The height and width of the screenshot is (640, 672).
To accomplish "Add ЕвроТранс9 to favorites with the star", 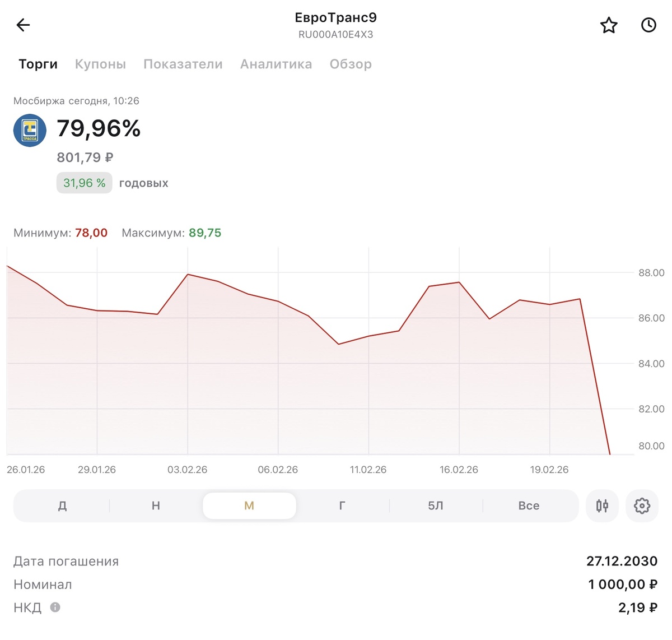I will click(x=609, y=25).
